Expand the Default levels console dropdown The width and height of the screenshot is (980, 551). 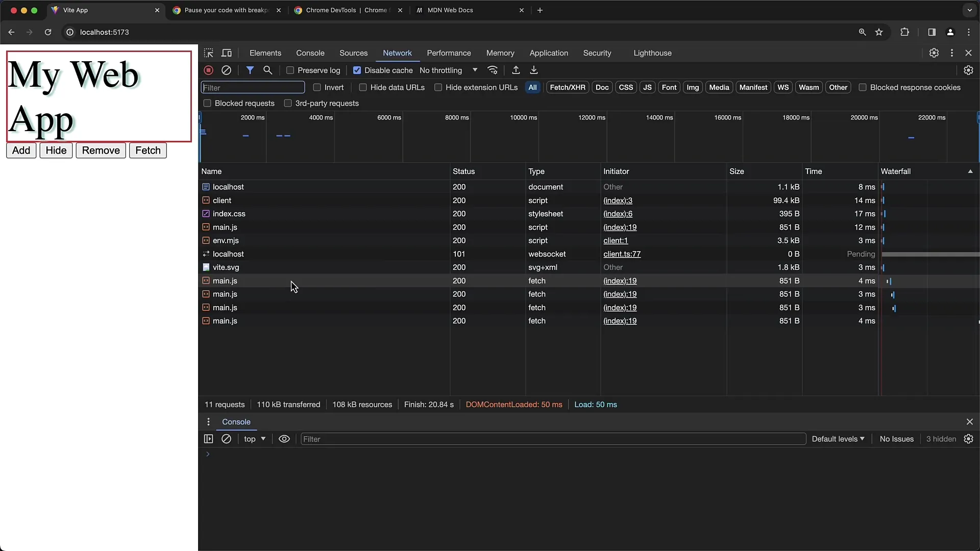[838, 439]
